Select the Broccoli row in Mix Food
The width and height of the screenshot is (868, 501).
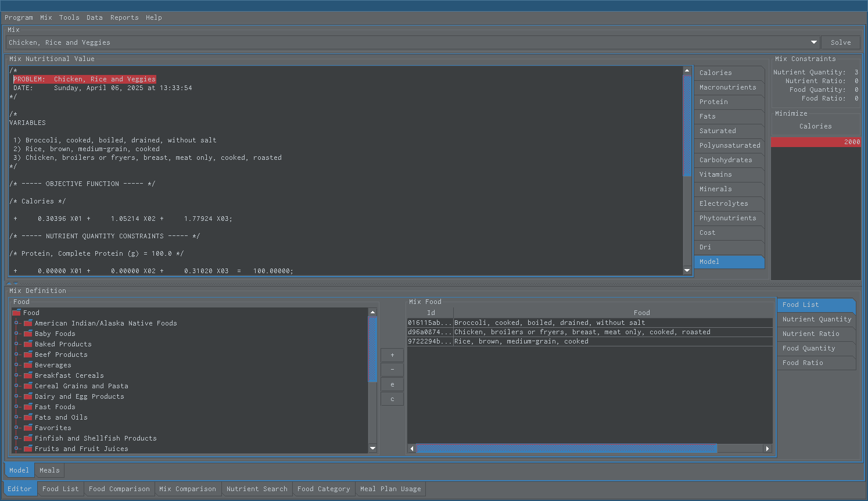[590, 323]
